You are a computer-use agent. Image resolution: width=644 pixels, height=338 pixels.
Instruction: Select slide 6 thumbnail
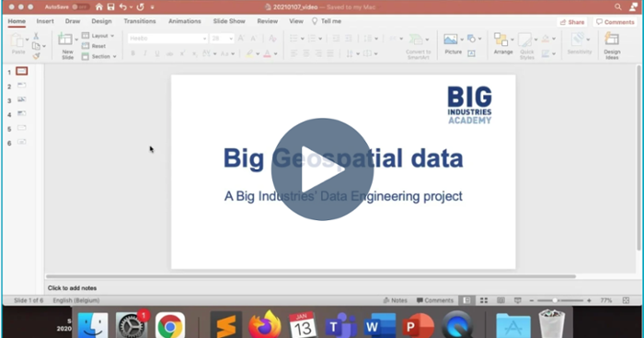[21, 142]
